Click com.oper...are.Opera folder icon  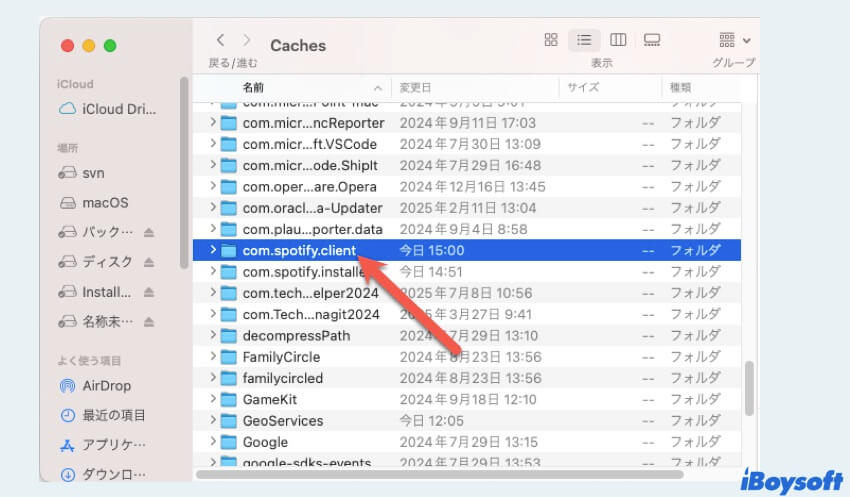[229, 187]
